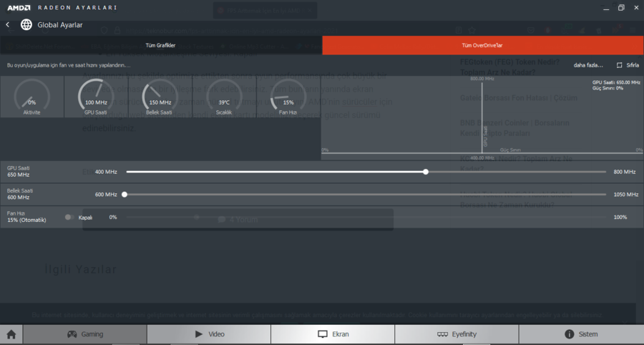
Task: Click the daha fazla... link
Action: coord(588,65)
